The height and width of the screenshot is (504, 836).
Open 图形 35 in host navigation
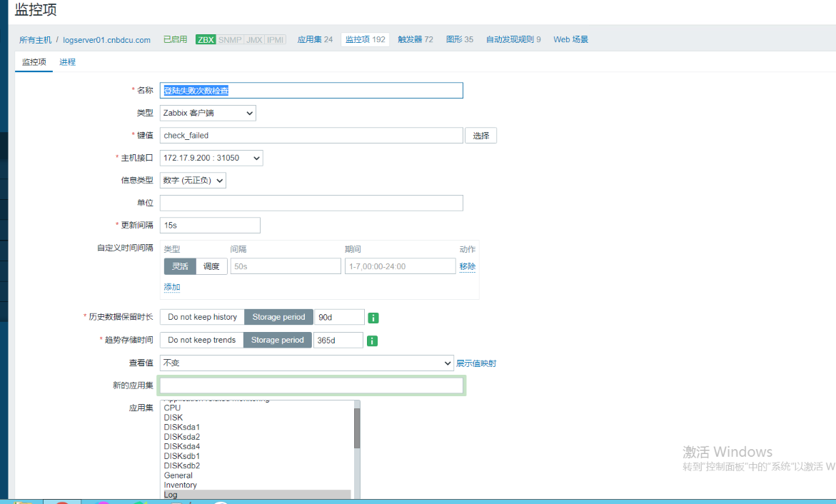tap(460, 39)
